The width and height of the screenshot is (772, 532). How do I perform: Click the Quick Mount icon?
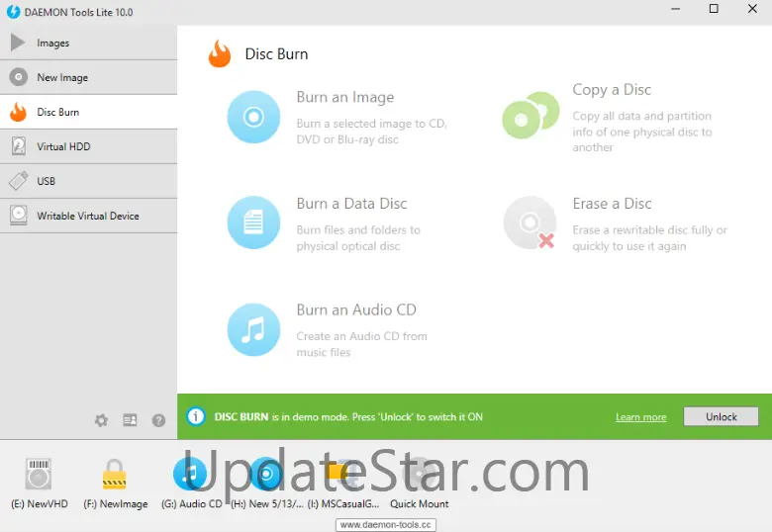coord(419,474)
